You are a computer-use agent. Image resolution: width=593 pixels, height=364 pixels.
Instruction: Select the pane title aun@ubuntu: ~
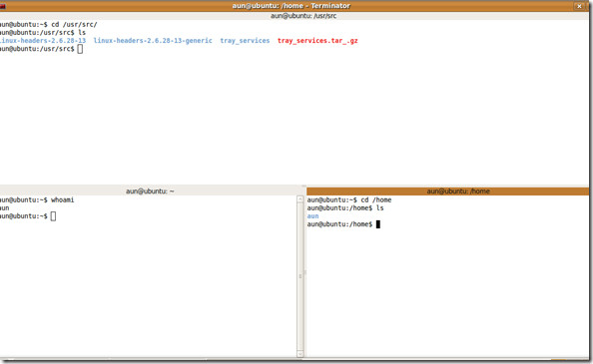tap(150, 191)
